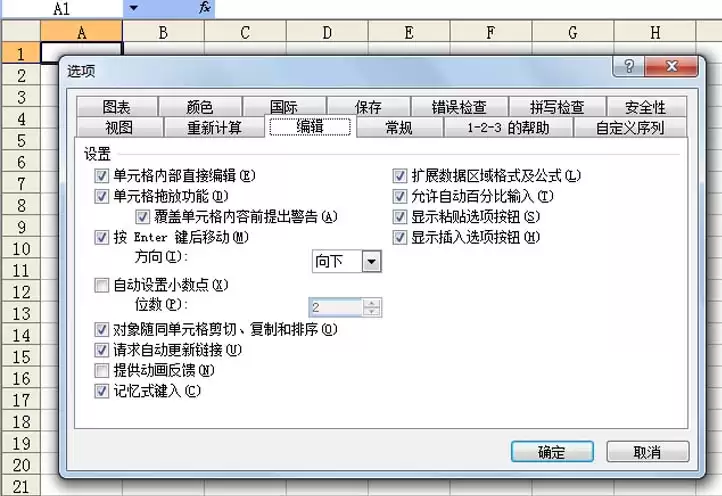Disable the 记忆式键入 checkbox
Screen dimensions: 722x496
101,392
